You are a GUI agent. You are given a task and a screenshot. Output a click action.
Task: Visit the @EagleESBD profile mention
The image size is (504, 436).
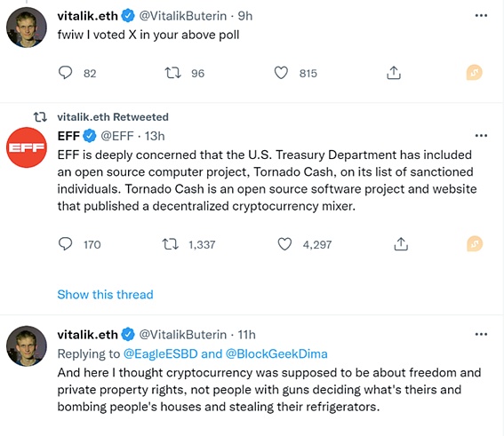[160, 353]
